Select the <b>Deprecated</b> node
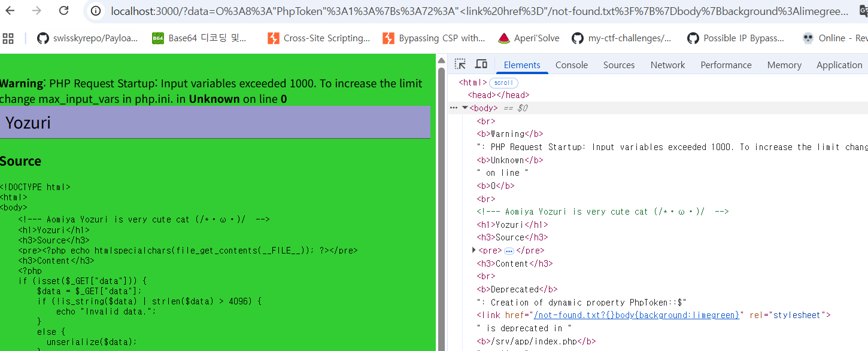This screenshot has height=351, width=868. point(517,289)
